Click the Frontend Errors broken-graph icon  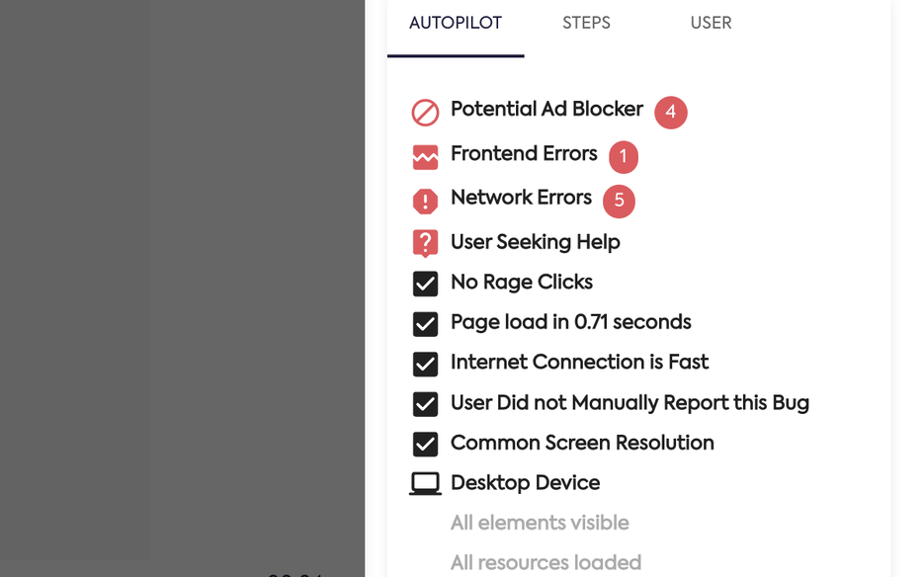pyautogui.click(x=425, y=157)
